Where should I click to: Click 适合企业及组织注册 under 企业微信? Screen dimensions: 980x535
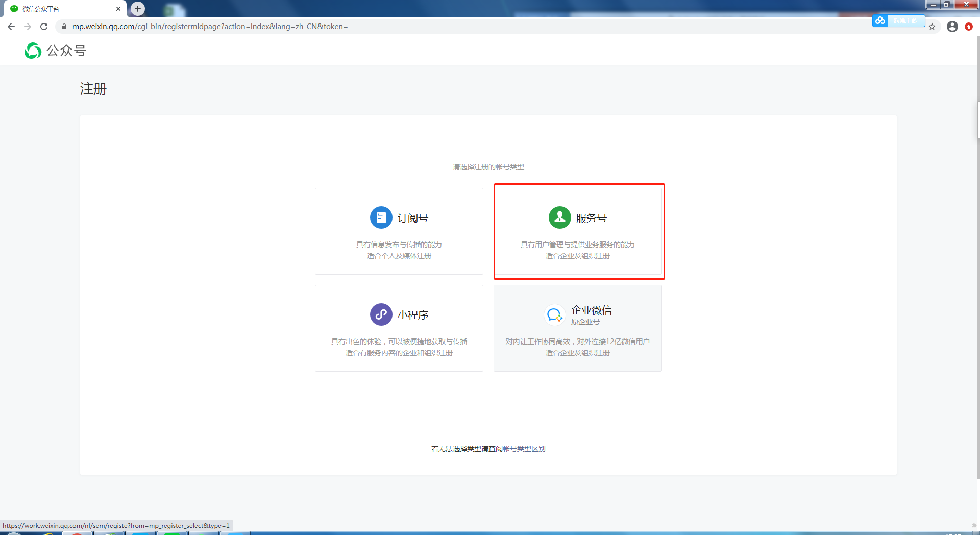coord(578,353)
